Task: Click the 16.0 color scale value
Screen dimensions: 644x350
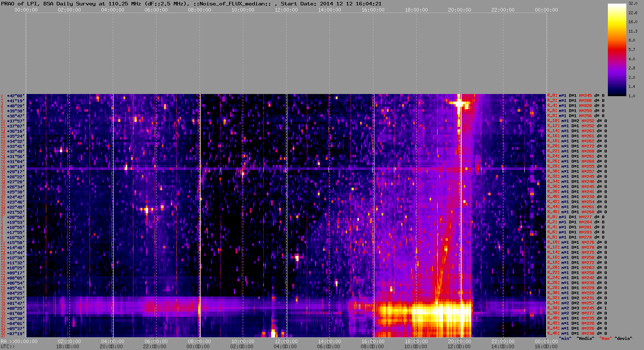Action: [633, 22]
